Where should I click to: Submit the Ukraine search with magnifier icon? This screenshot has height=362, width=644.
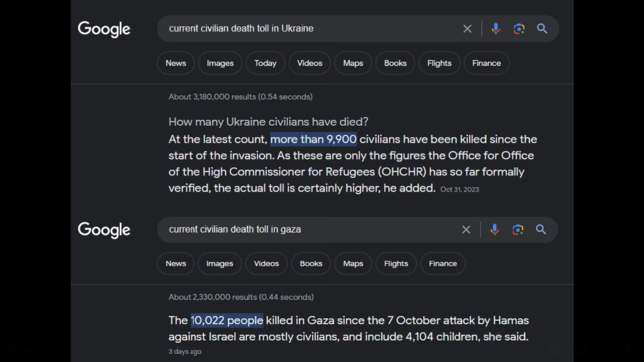click(542, 29)
